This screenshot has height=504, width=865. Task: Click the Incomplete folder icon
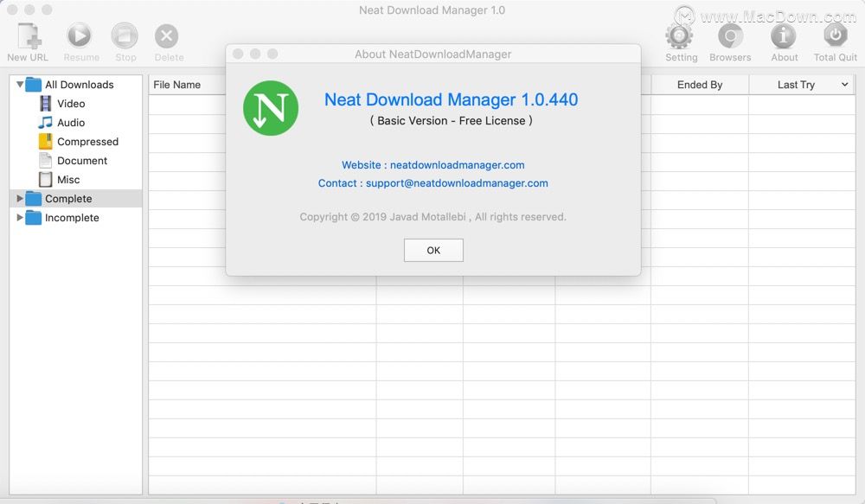point(34,218)
